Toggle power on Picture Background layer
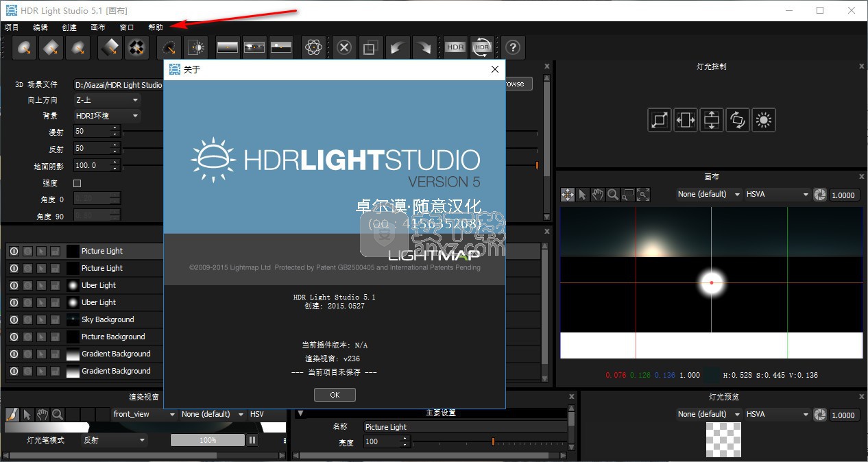The width and height of the screenshot is (868, 462). (x=14, y=337)
